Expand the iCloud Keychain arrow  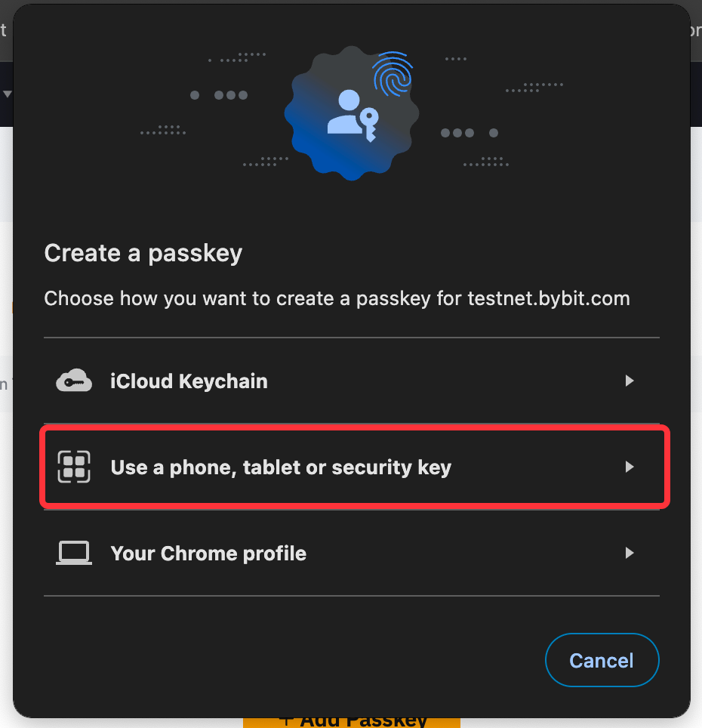pyautogui.click(x=629, y=381)
